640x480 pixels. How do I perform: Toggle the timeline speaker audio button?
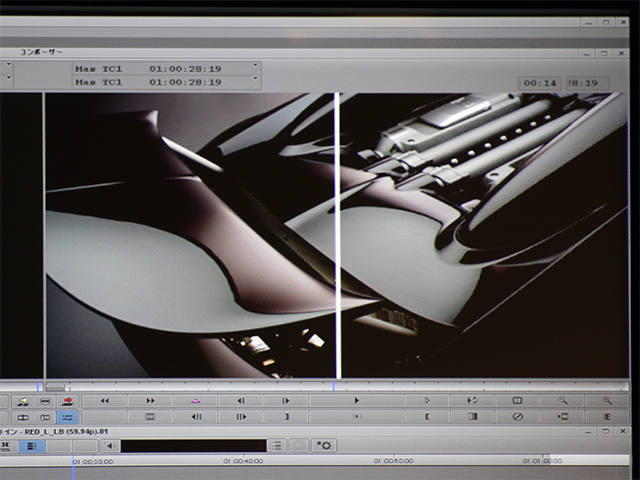[110, 446]
